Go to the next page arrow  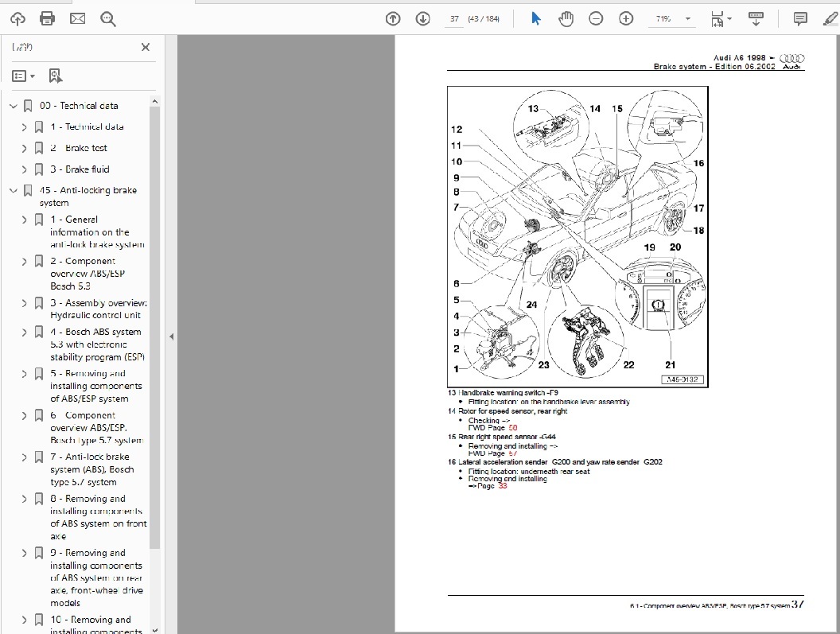click(422, 19)
